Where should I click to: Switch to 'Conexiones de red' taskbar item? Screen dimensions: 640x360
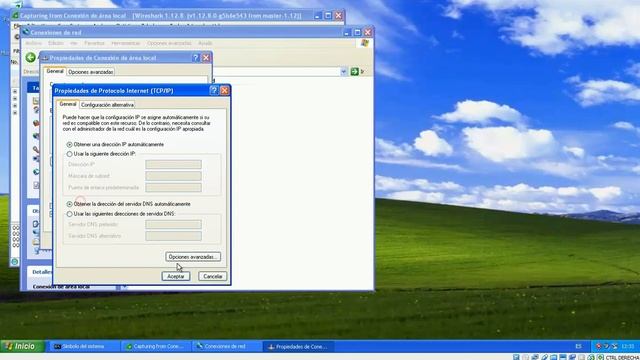click(227, 347)
